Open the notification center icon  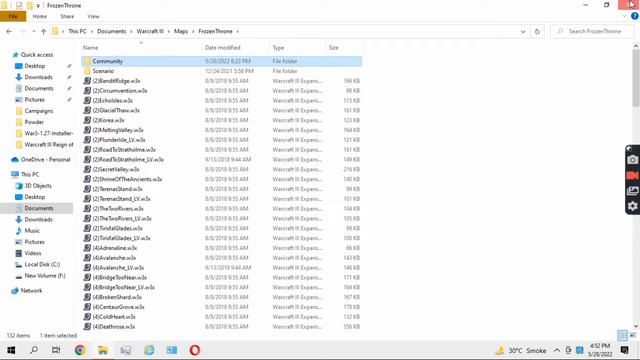[624, 350]
